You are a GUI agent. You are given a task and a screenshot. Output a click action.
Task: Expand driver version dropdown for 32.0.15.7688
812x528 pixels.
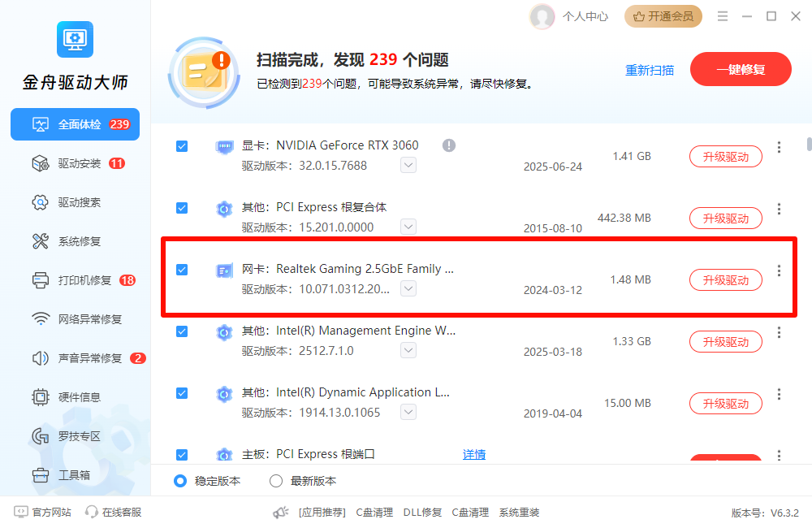[408, 165]
